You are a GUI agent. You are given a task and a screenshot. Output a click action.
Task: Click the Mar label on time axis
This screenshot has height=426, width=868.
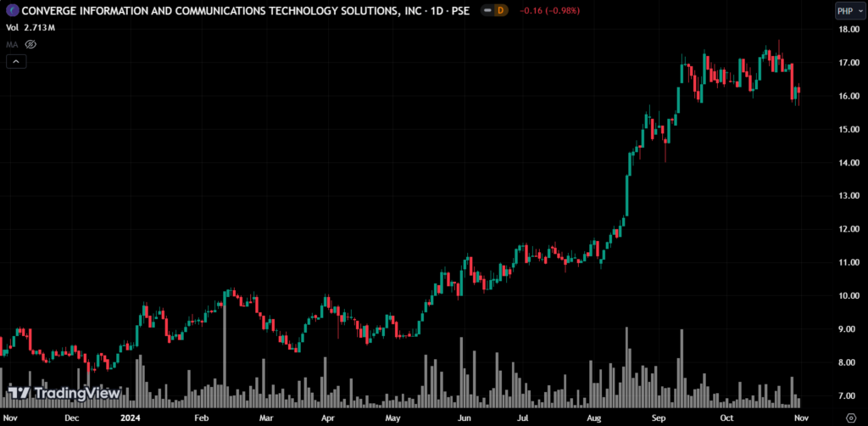[265, 418]
